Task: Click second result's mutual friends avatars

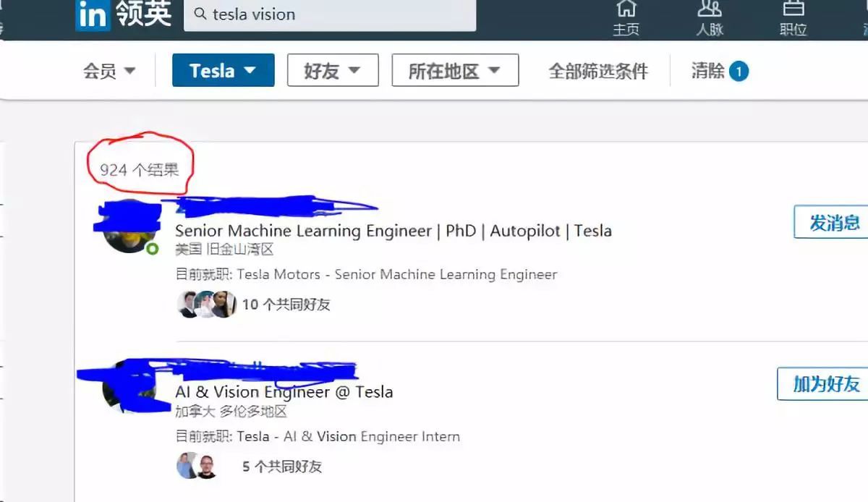Action: pos(197,466)
